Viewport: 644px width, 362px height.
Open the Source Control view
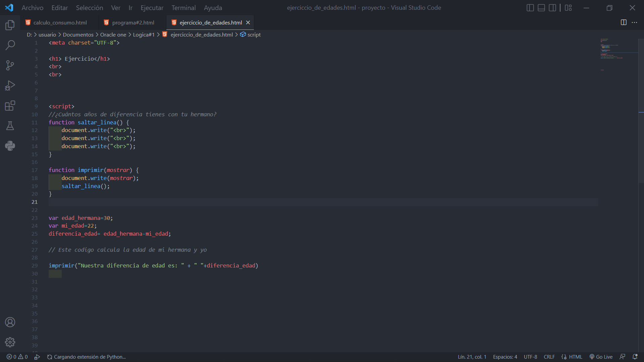coord(10,65)
